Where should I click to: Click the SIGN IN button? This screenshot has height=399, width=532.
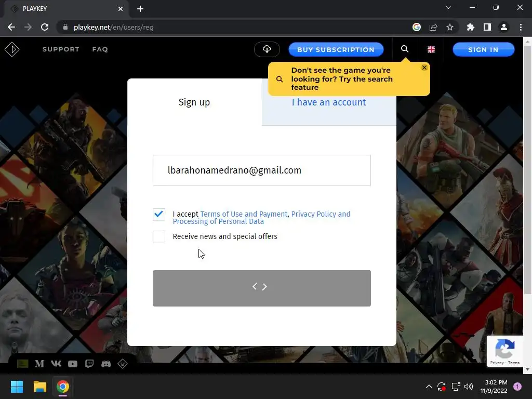(483, 49)
